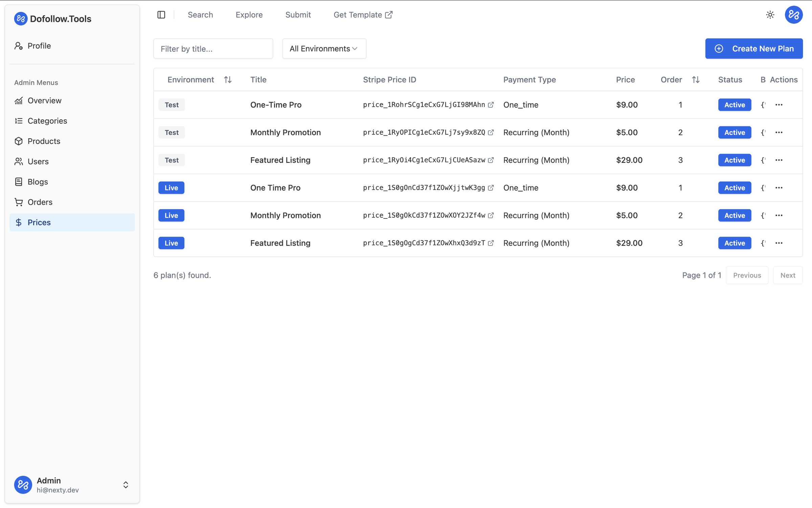Select the Explore navigation item
Viewport: 812px width, 508px height.
pos(249,15)
